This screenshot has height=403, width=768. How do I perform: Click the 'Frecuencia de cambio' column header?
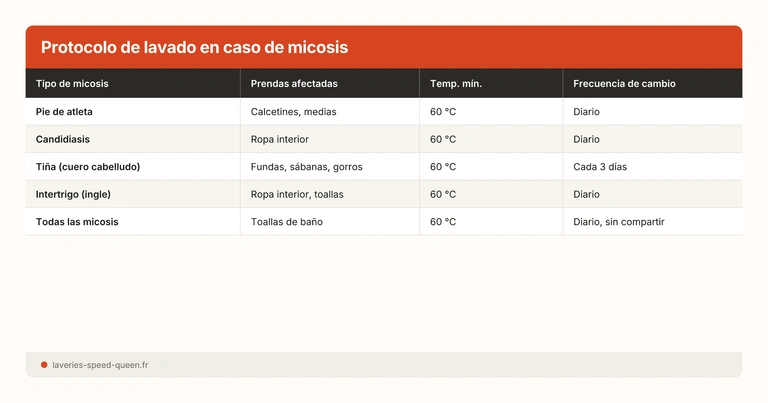pos(624,84)
